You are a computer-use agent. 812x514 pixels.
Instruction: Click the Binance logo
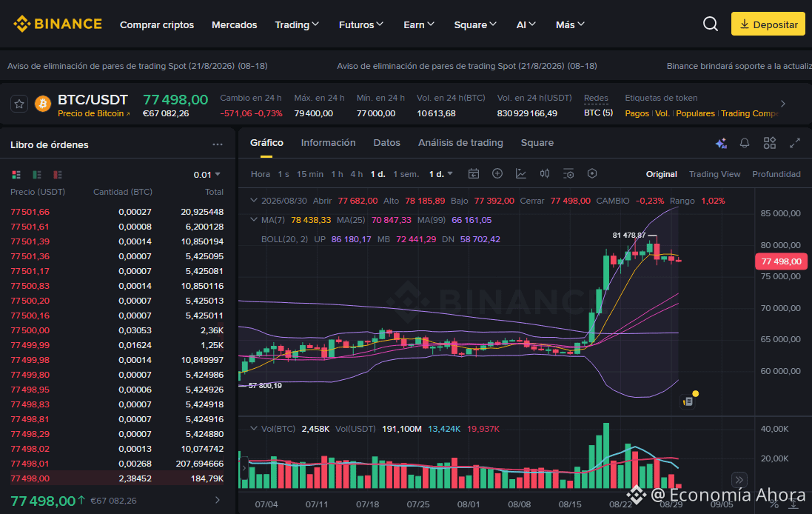coord(58,24)
